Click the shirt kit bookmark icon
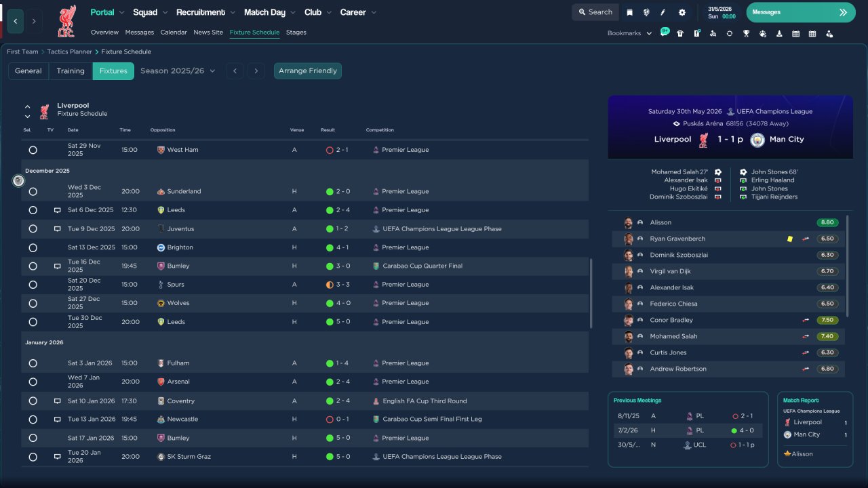 point(680,33)
